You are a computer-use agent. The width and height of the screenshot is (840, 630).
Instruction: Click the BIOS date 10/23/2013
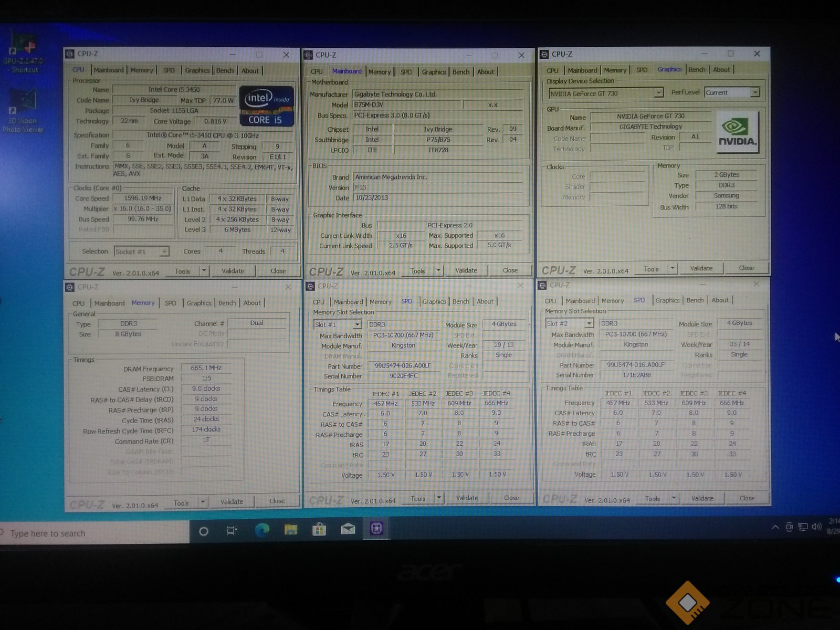(x=438, y=198)
